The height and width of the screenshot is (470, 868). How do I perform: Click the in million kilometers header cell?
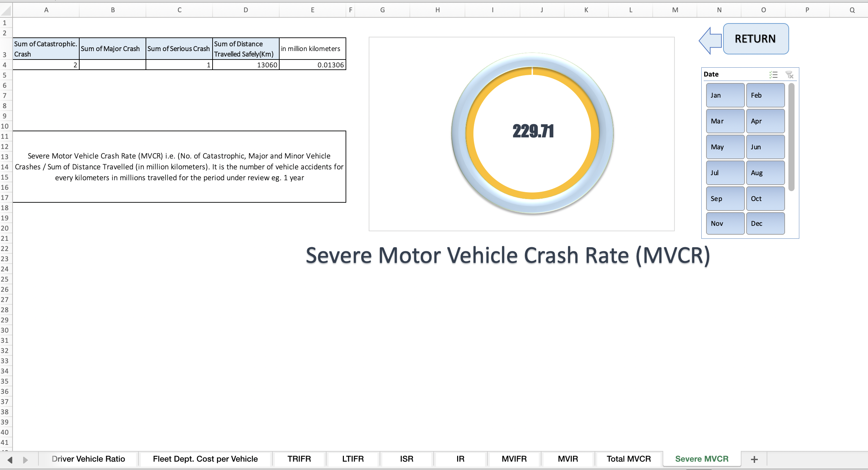[313, 49]
